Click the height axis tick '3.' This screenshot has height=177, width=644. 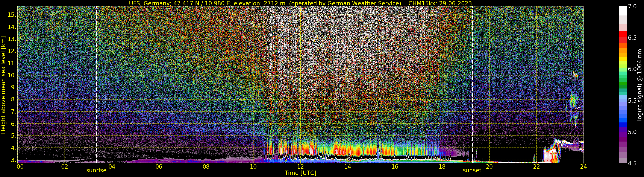[13, 160]
